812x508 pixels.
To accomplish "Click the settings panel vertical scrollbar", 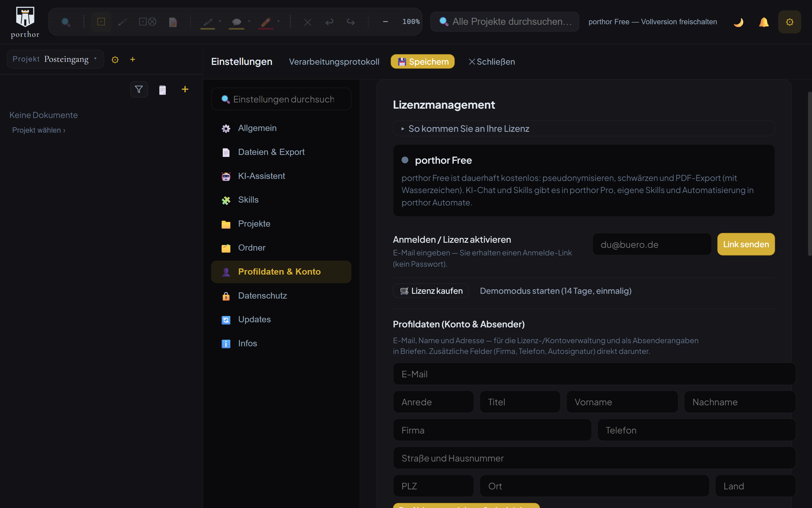I will tap(809, 174).
